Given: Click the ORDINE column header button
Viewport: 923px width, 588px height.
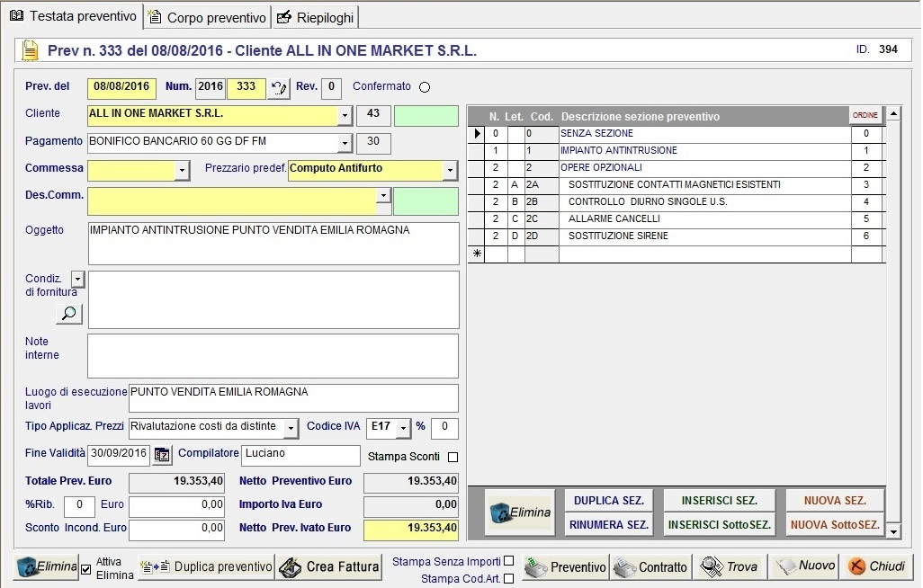Looking at the screenshot, I should point(865,115).
